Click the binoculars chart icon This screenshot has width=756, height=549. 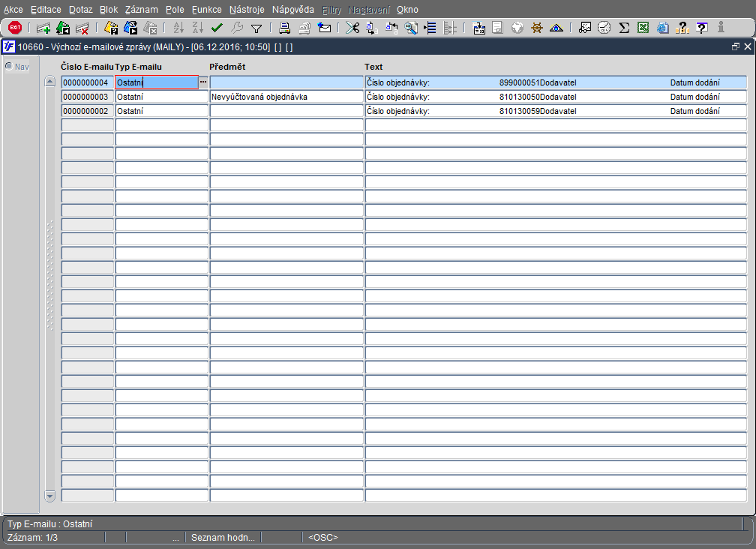coord(585,28)
